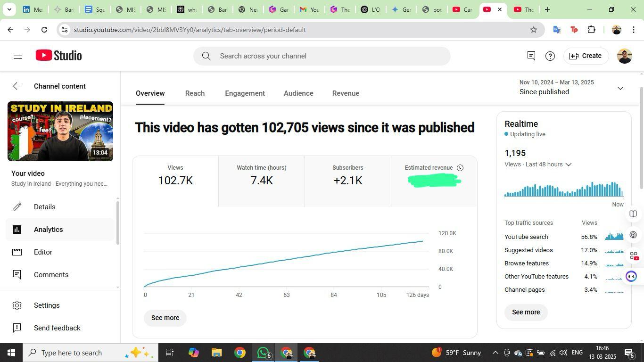Go back to Channel content arrow
The height and width of the screenshot is (362, 644).
[x=17, y=86]
